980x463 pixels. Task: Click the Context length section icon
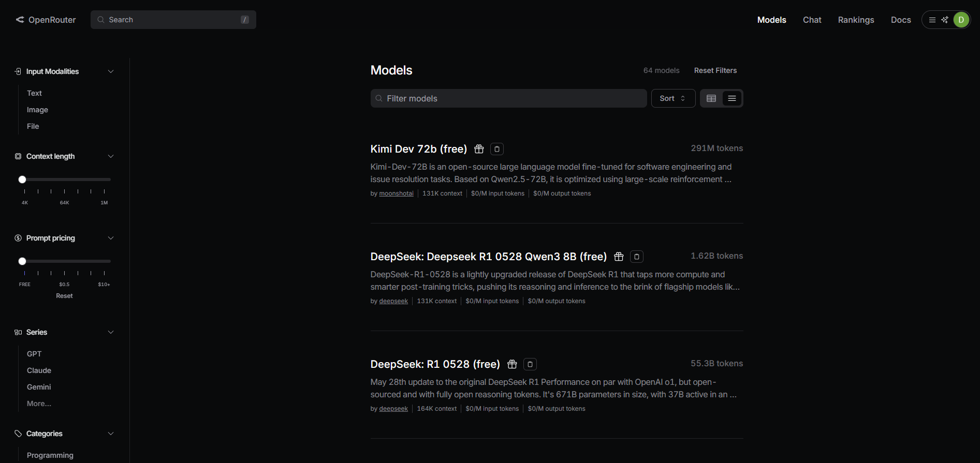pyautogui.click(x=18, y=156)
